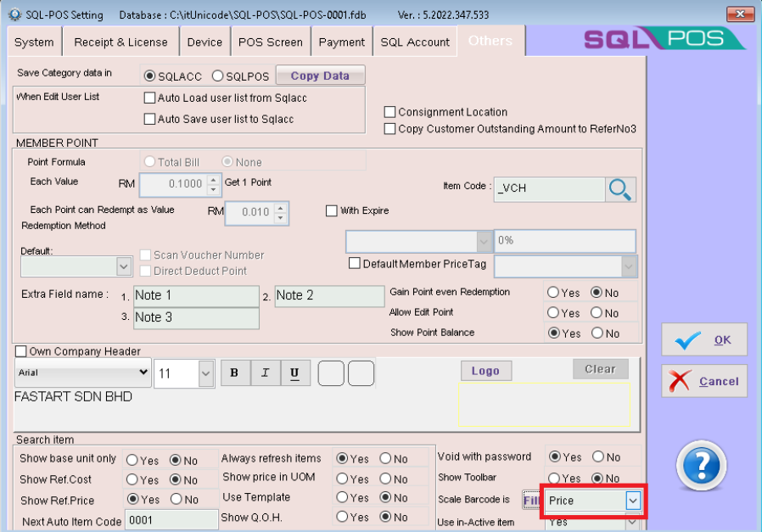
Task: Expand the Arial font name dropdown
Action: pos(142,372)
